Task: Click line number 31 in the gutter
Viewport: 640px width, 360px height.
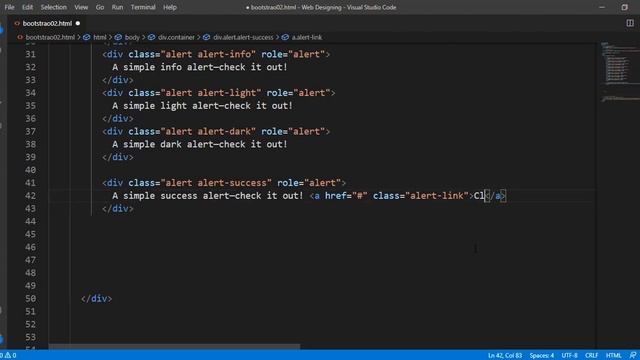Action: coord(31,54)
